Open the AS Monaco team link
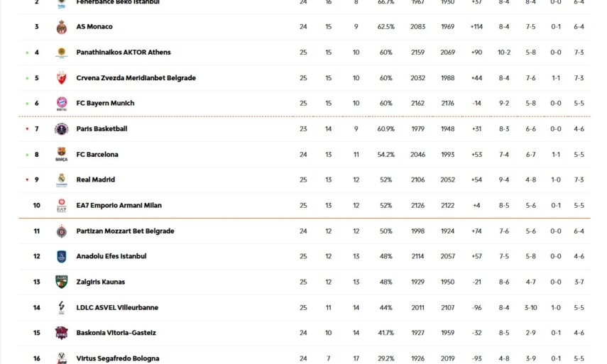607x364 pixels. tap(94, 27)
